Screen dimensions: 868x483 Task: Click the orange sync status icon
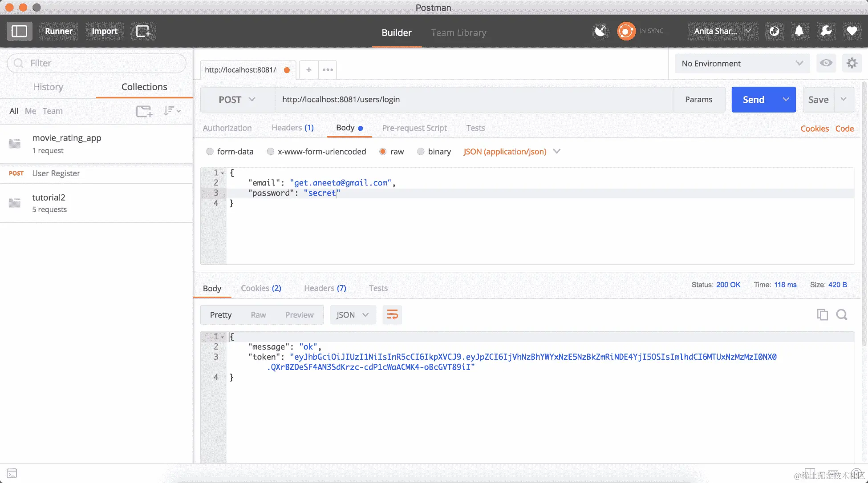pos(626,31)
